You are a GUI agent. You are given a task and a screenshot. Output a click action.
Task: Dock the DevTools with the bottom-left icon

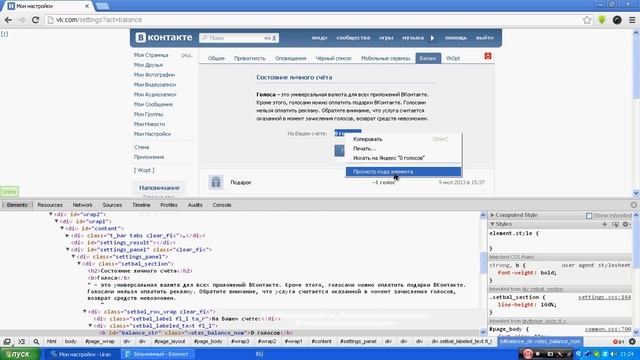[x=7, y=342]
